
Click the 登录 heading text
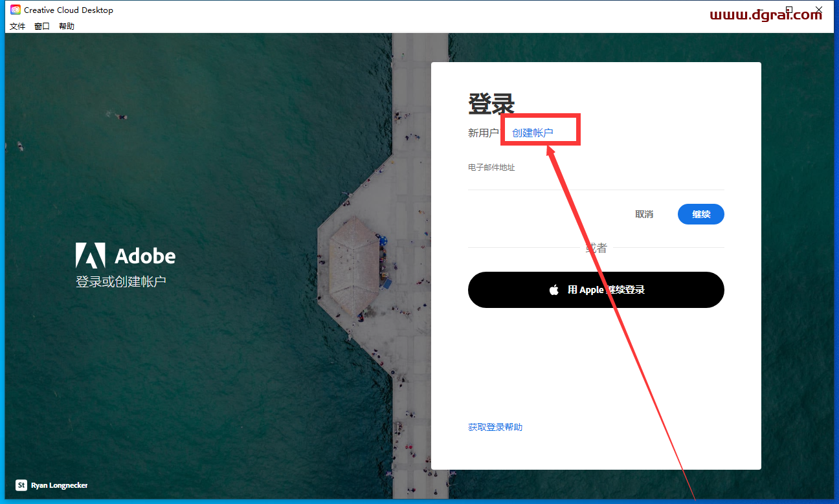point(491,104)
